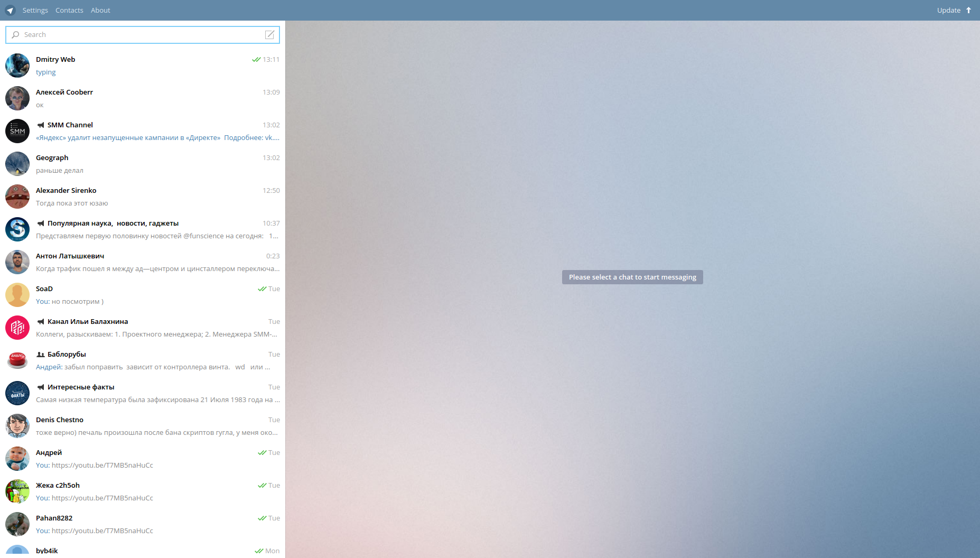Viewport: 980px width, 558px height.
Task: Click Андрей read checkmark icon
Action: (x=262, y=453)
